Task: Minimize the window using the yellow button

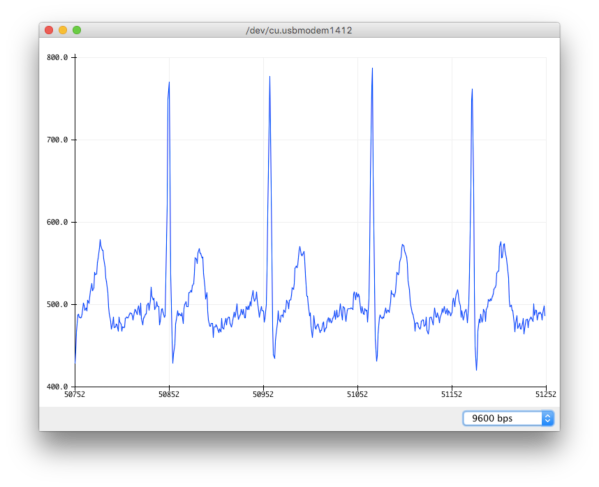Action: coord(63,30)
